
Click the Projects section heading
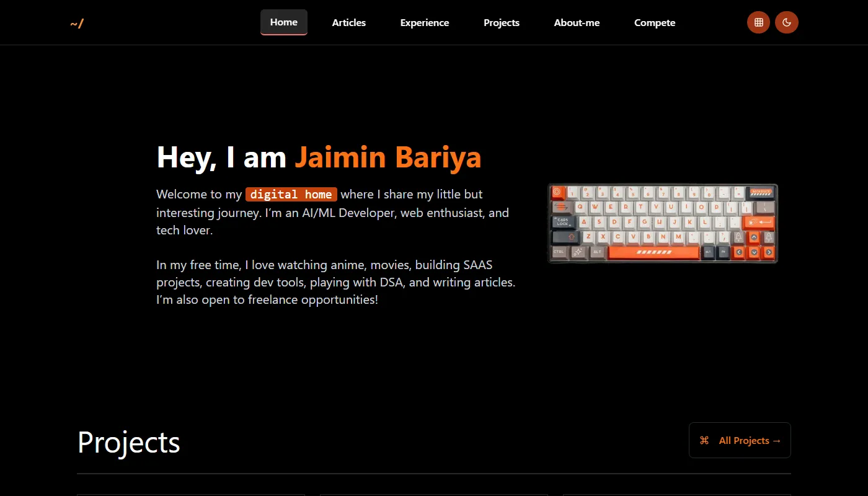click(129, 442)
